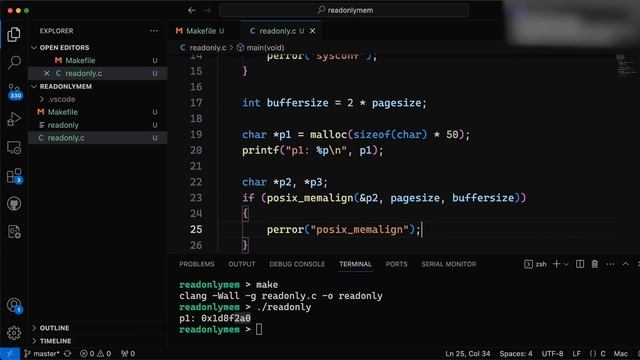Screen dimensions: 640x360
Task: Click readonly.c breadcrumb segment
Action: (203, 48)
